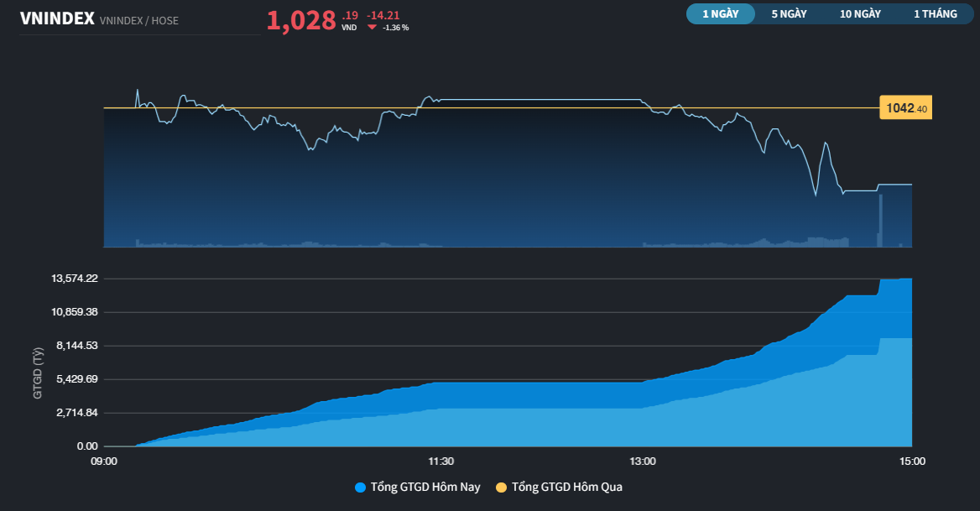
Task: Switch to the 5 NGÀY tab
Action: coord(789,13)
